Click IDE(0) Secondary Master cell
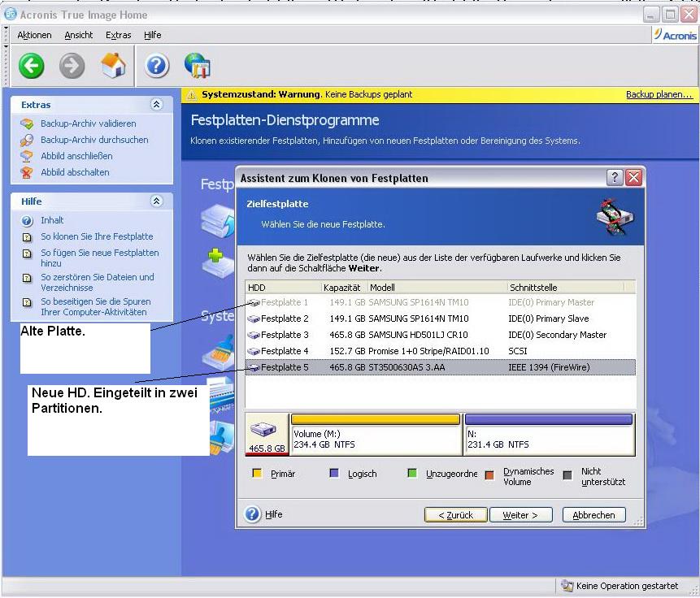Screen dimensions: 700x598 click(x=557, y=335)
